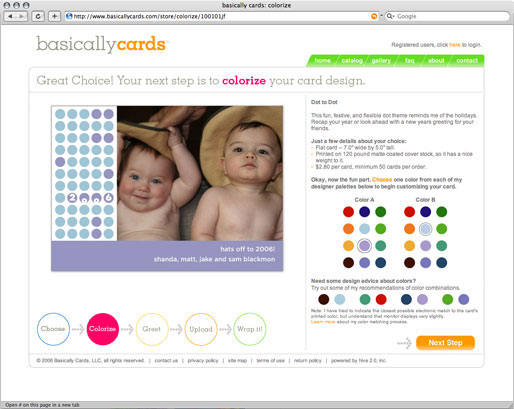The image size is (514, 409).
Task: Click the orange RSS icon in address bar
Action: (374, 16)
